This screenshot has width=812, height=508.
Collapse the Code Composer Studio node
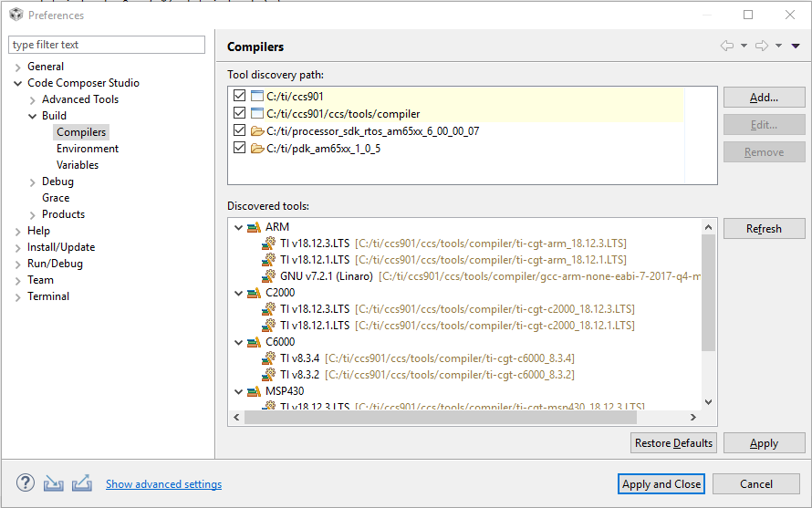click(x=17, y=83)
